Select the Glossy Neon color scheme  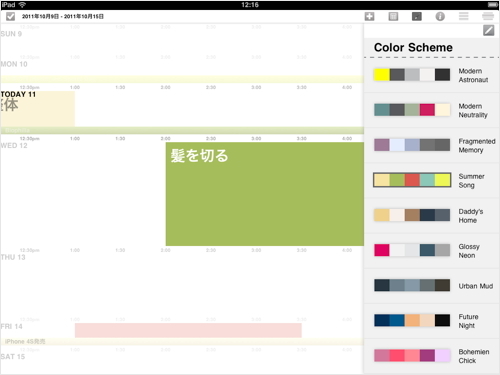click(x=431, y=251)
